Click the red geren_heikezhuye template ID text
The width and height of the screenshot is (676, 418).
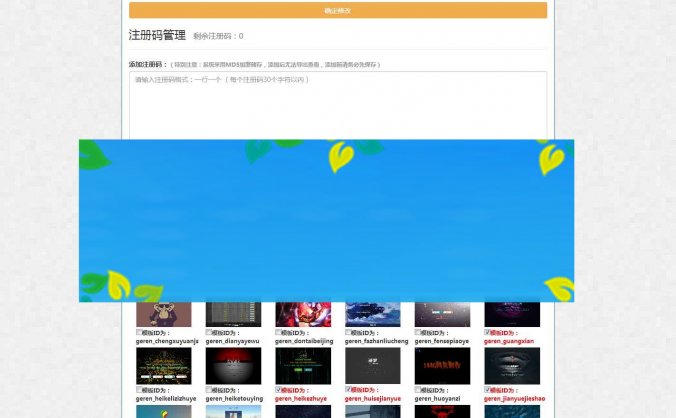pos(301,399)
